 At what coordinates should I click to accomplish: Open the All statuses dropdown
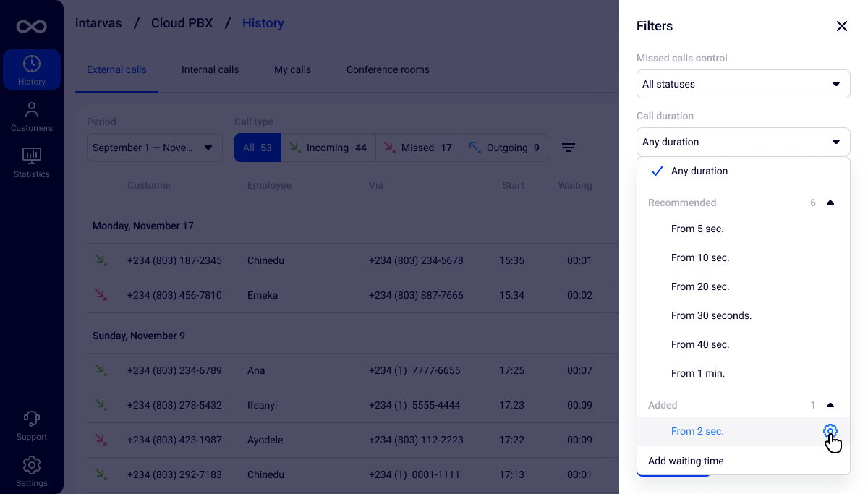click(x=743, y=84)
